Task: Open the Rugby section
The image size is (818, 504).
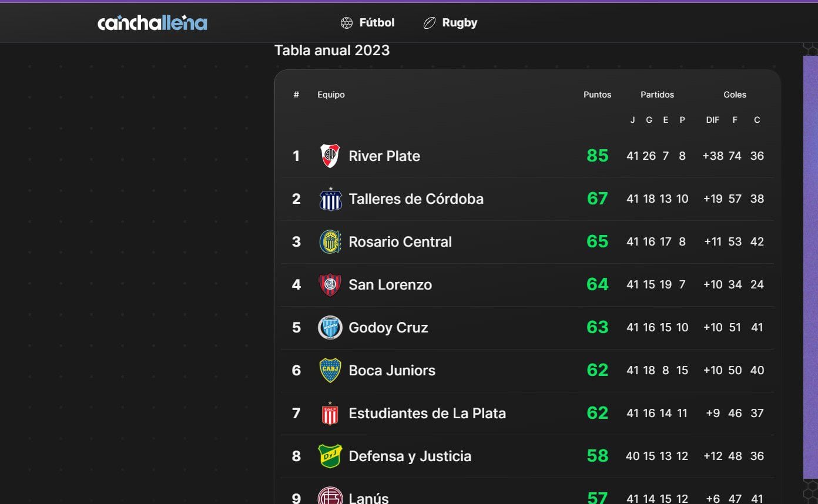Action: [x=451, y=23]
